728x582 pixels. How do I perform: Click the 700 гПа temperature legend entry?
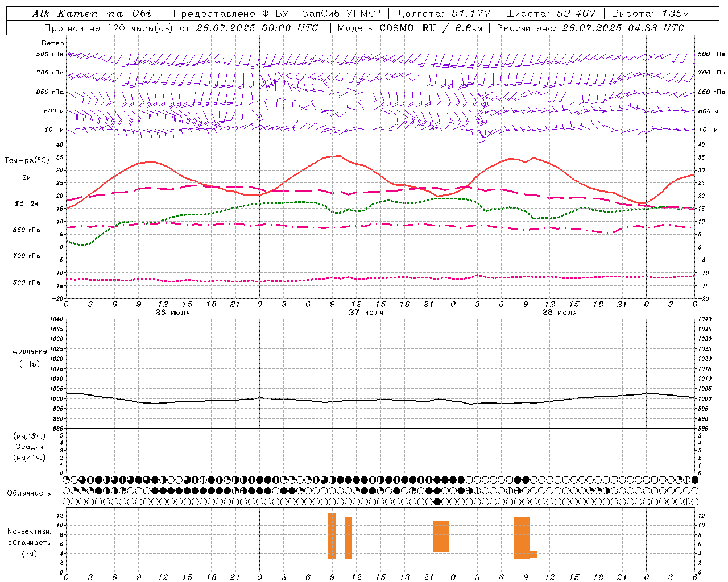tap(26, 256)
